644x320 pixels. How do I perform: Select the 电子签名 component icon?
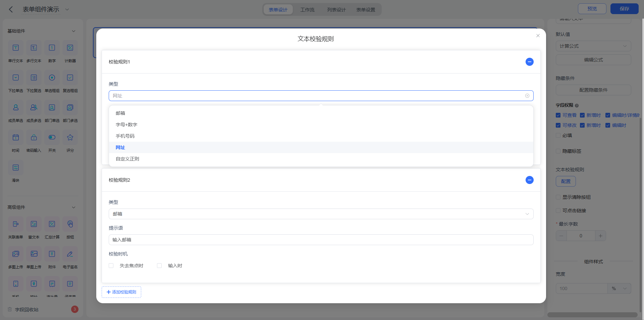70,254
